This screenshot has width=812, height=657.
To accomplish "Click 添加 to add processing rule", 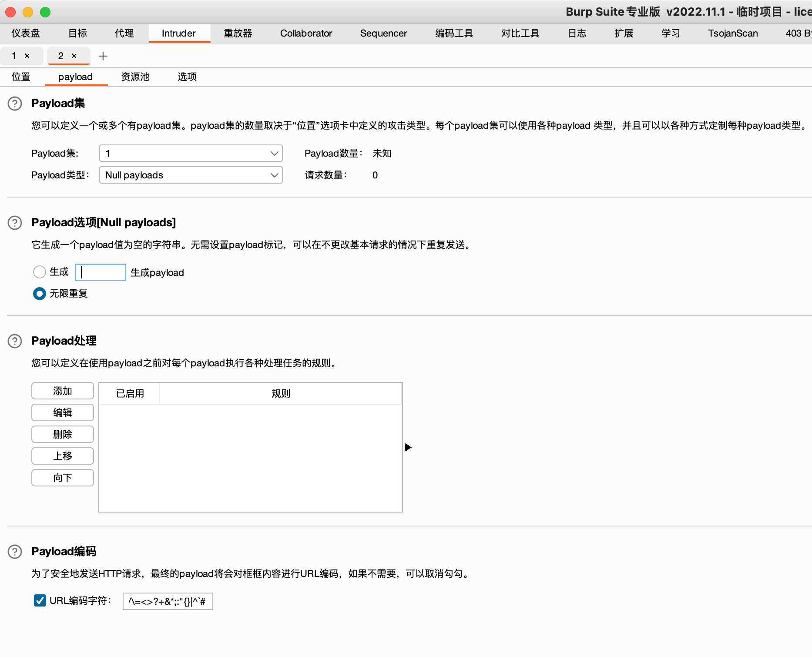I will (x=63, y=391).
